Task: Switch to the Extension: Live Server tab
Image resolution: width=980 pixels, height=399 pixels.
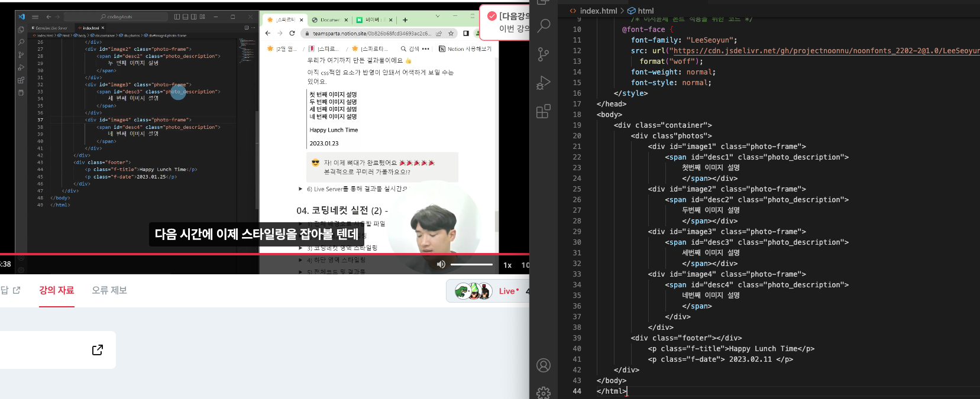Action: coord(51,28)
